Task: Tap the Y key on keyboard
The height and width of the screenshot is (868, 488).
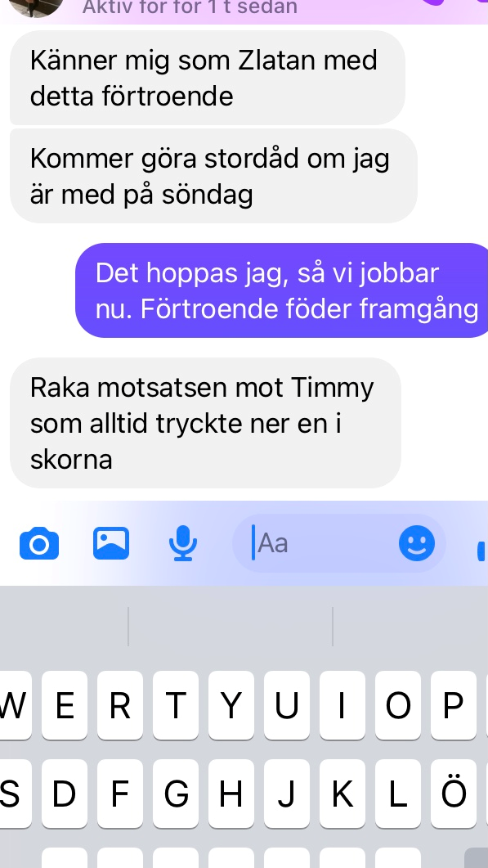Action: tap(231, 704)
